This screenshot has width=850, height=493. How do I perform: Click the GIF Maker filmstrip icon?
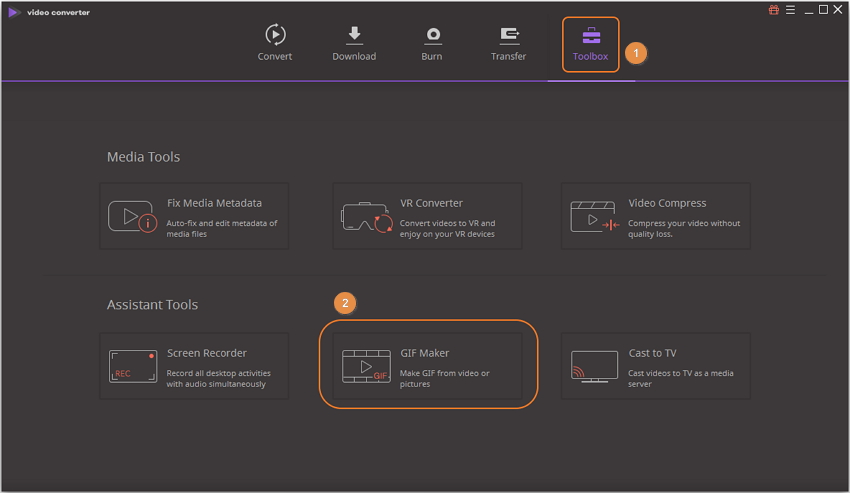pos(366,366)
